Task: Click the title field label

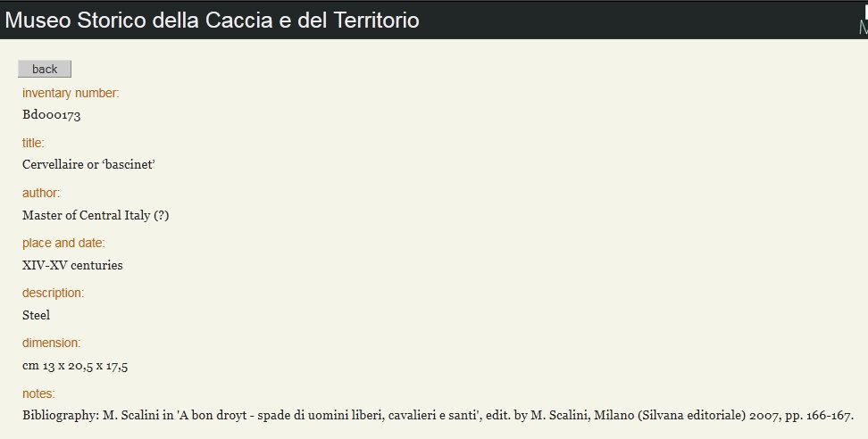Action: click(33, 143)
